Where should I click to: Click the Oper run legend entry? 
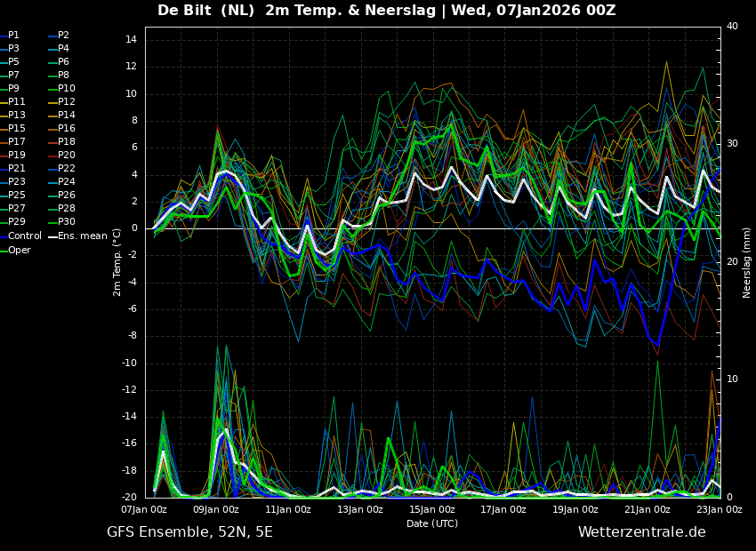pos(15,250)
